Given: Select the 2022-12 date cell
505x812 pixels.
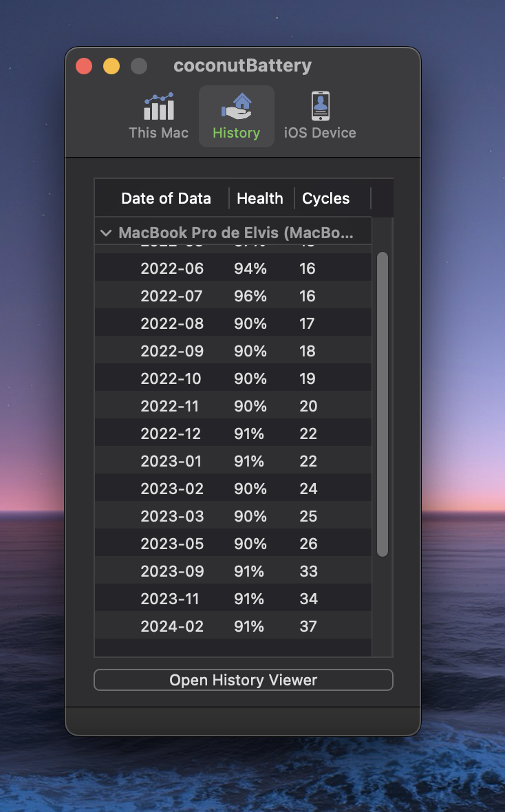Looking at the screenshot, I should coord(171,434).
